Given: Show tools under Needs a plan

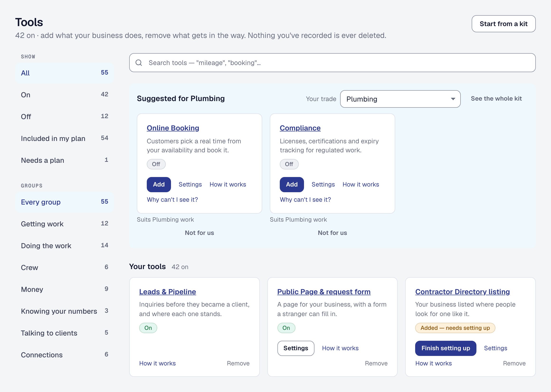Looking at the screenshot, I should point(65,160).
